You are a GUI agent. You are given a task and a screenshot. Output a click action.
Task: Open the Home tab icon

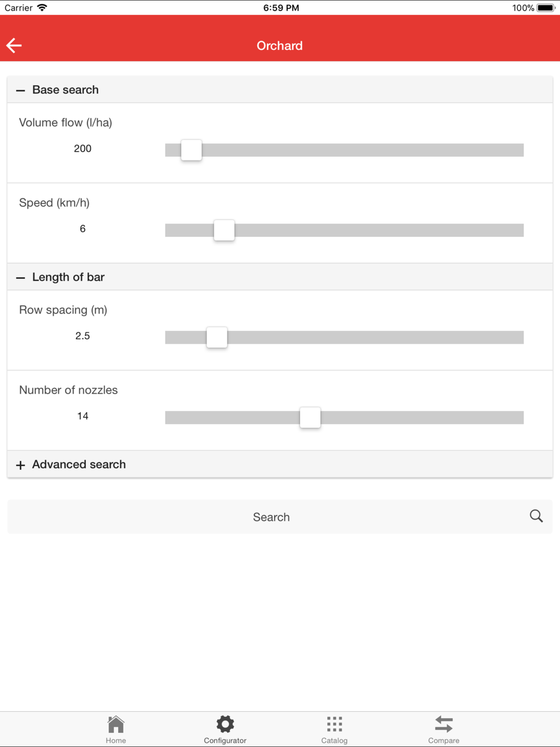(116, 725)
